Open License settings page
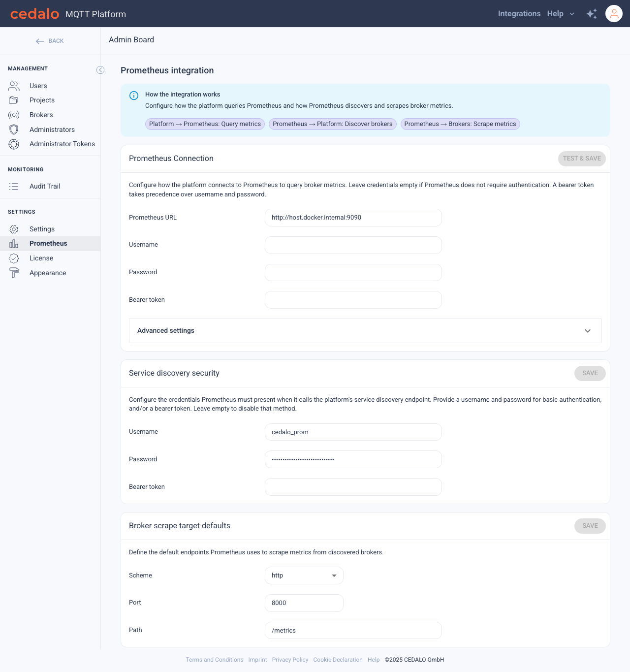This screenshot has width=630, height=672. 41,258
